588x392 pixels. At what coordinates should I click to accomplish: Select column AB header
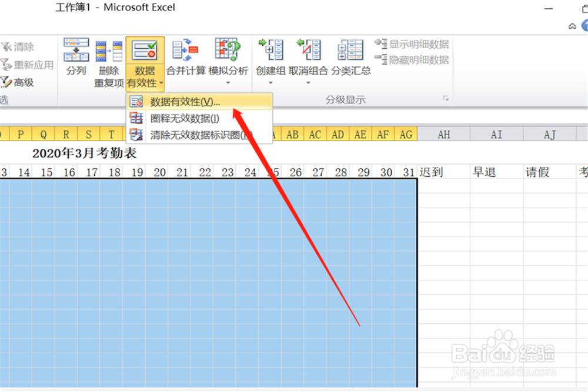pyautogui.click(x=292, y=134)
